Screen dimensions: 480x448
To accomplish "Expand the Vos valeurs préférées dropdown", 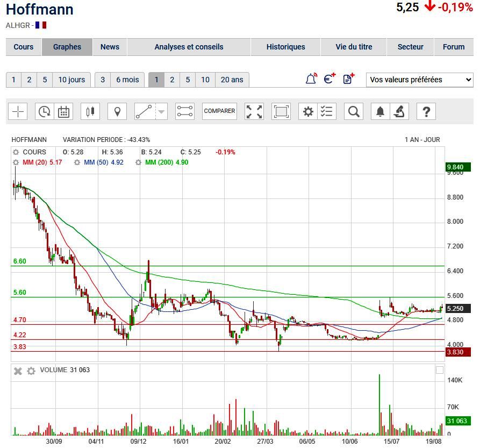I will point(419,80).
